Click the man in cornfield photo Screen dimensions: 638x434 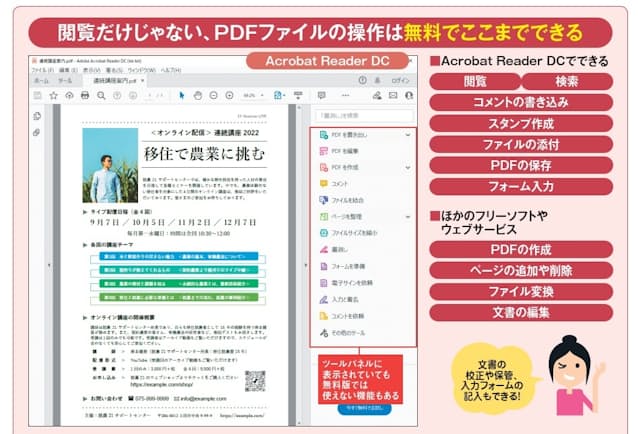pos(110,165)
